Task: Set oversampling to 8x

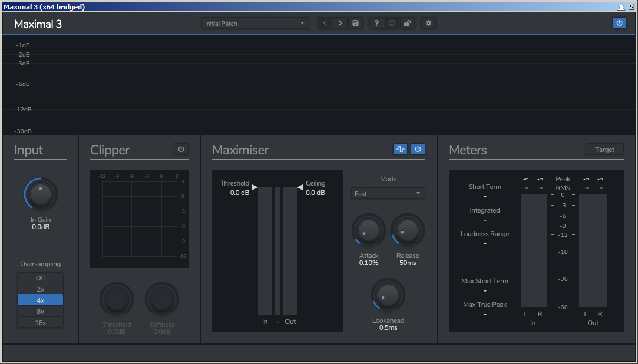Action: pos(40,312)
